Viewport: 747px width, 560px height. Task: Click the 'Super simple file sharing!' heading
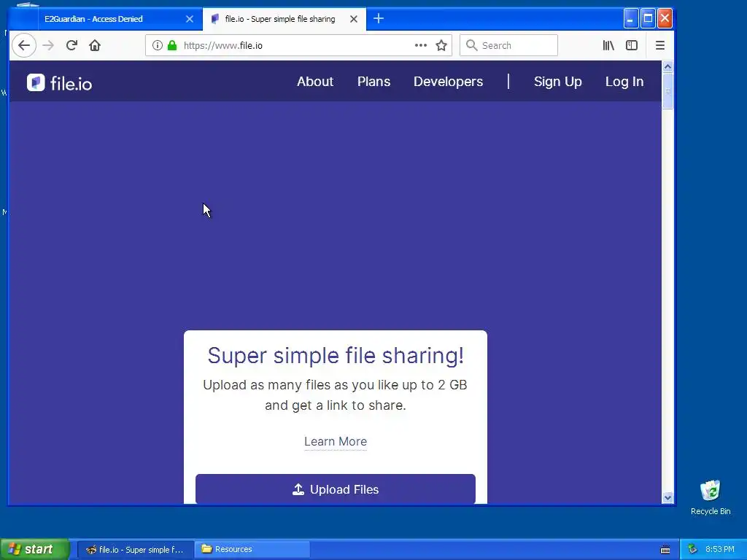click(x=336, y=355)
